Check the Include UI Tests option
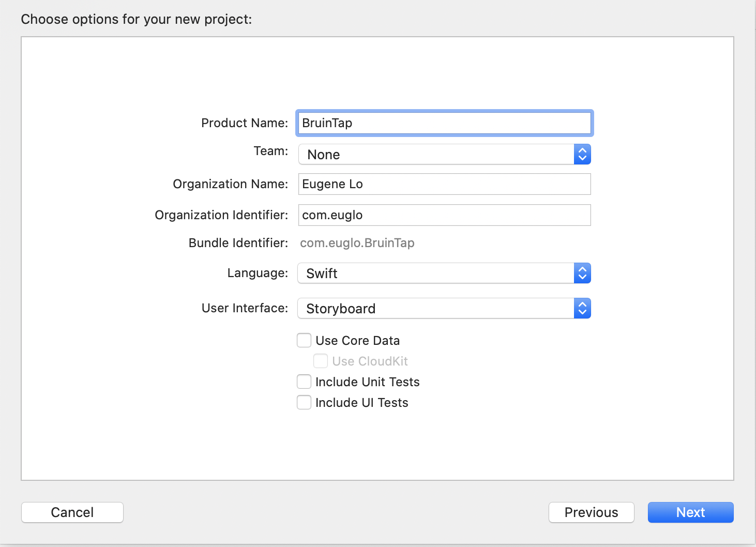Viewport: 756px width, 547px height. (x=304, y=402)
